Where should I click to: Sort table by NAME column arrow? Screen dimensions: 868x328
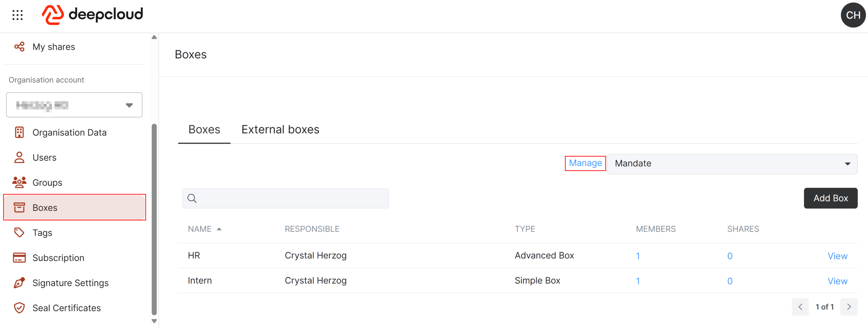point(219,229)
